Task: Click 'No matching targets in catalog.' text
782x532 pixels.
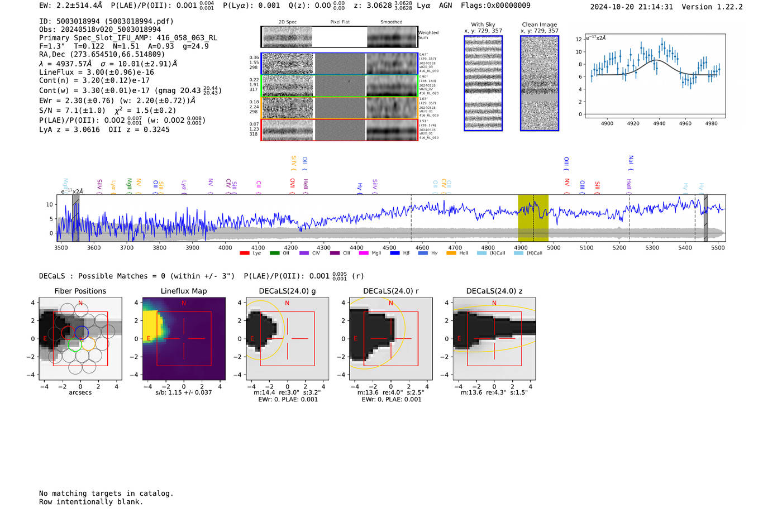Action: (x=106, y=493)
